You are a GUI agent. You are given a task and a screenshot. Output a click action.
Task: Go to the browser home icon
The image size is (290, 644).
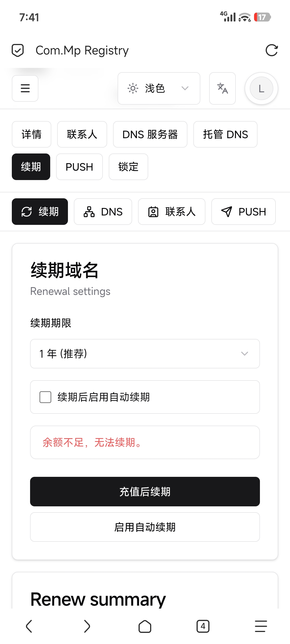pos(145,626)
